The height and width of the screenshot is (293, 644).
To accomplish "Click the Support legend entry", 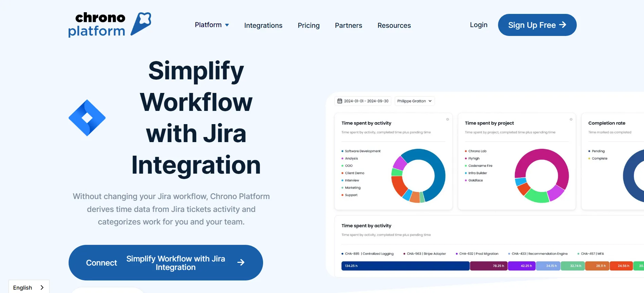I will (x=349, y=195).
